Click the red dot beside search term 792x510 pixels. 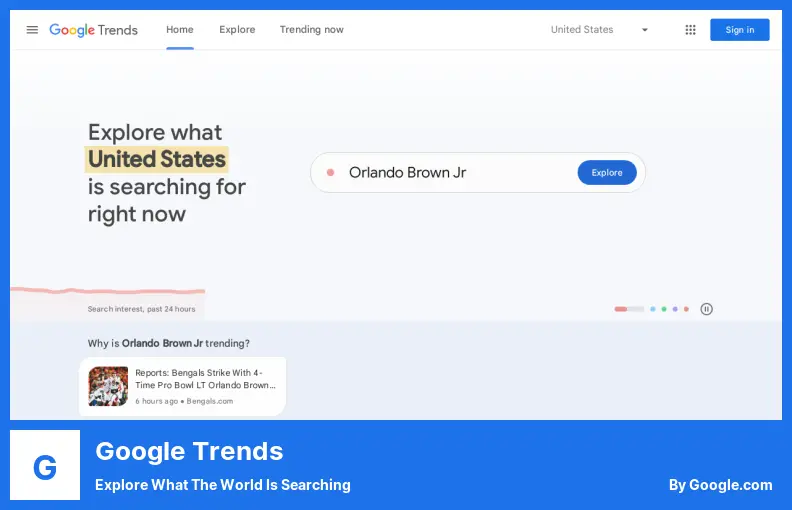coord(330,173)
